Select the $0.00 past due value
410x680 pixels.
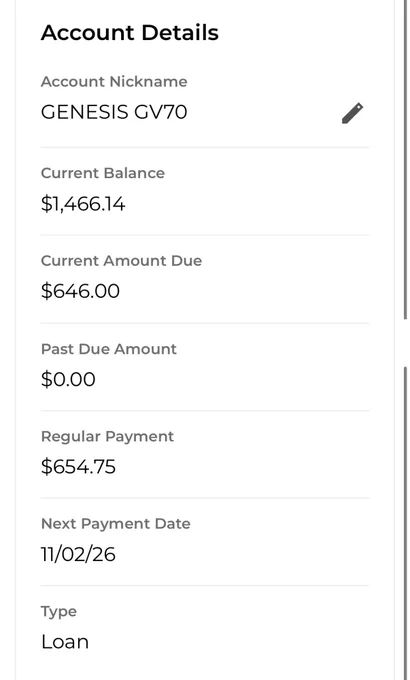click(68, 379)
